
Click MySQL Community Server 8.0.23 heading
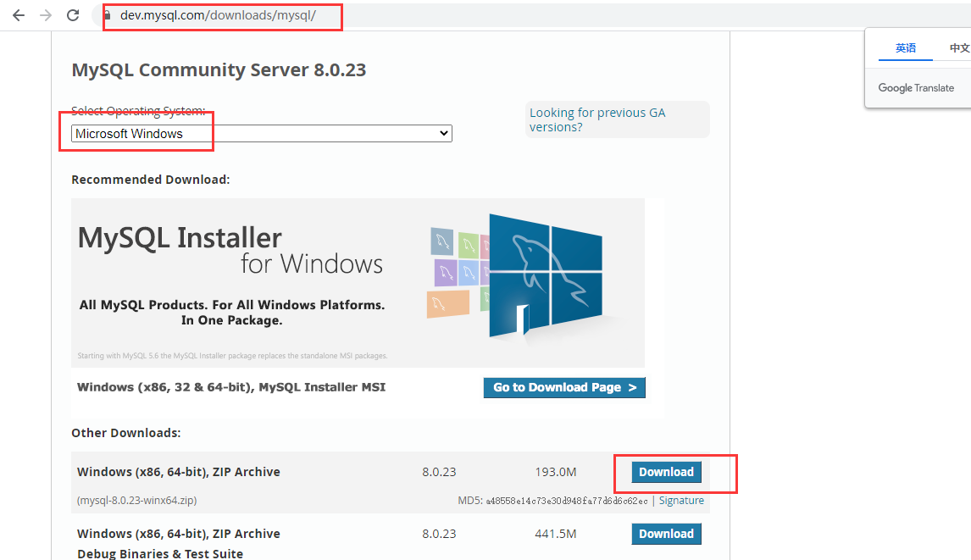click(219, 70)
